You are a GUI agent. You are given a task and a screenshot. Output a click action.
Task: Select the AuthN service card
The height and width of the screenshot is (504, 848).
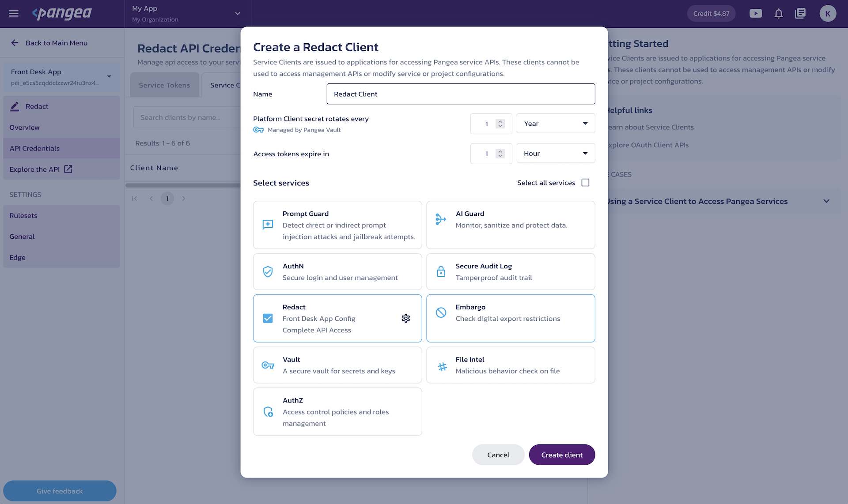coord(337,271)
